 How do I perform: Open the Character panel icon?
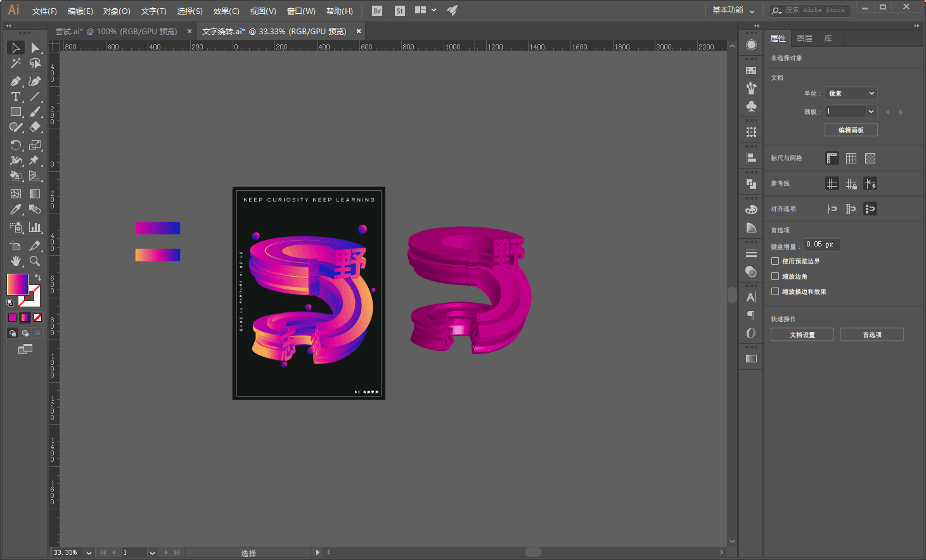[751, 297]
